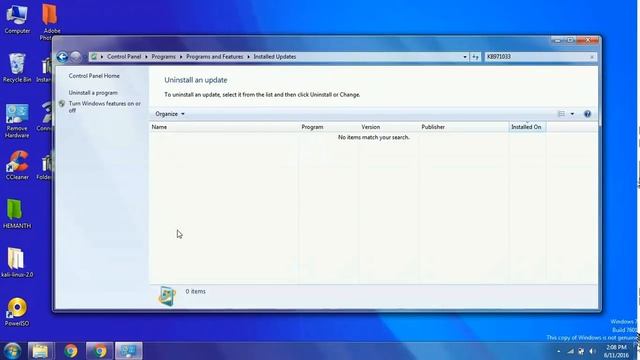Open the Action Center tray icon
The height and width of the screenshot is (360, 640).
[x=581, y=351]
